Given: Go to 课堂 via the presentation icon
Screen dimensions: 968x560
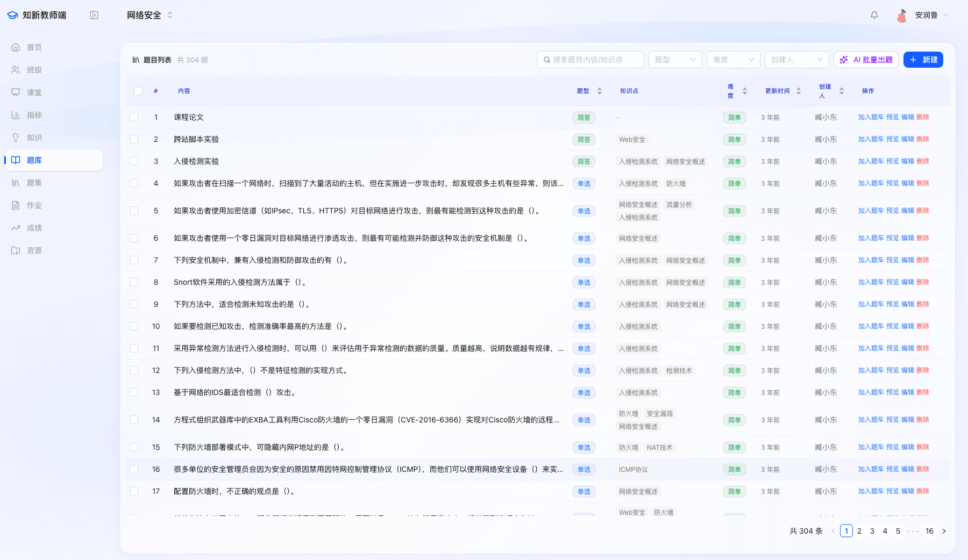Looking at the screenshot, I should 16,92.
